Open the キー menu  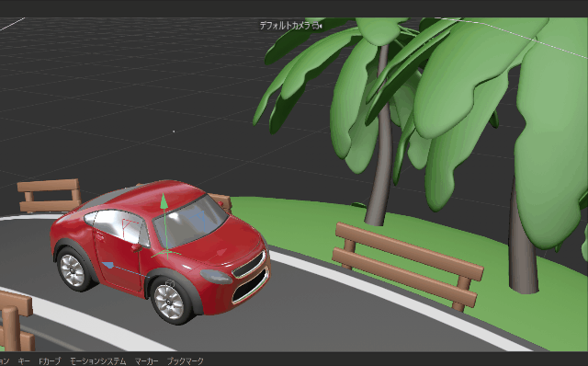point(24,361)
